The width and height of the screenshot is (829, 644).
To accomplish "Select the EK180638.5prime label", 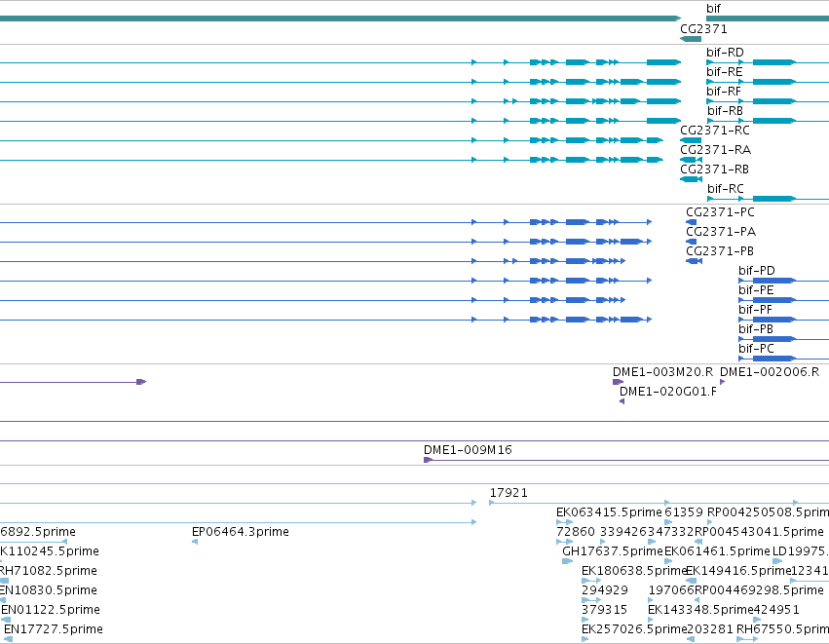I will (633, 571).
